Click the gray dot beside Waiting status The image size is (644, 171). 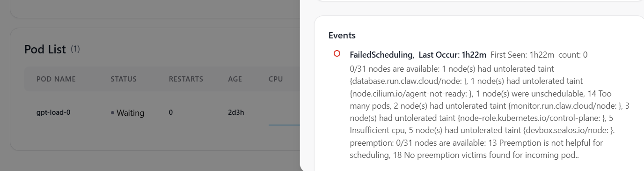(x=113, y=113)
